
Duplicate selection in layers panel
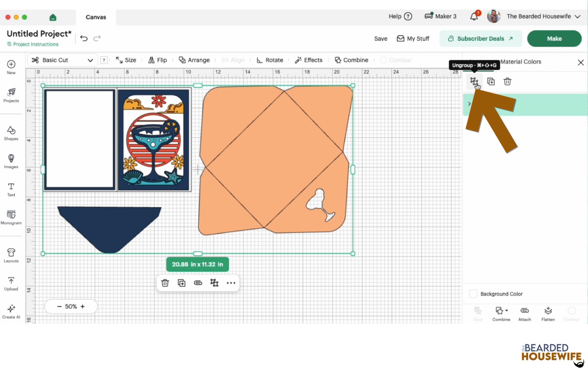tap(491, 82)
